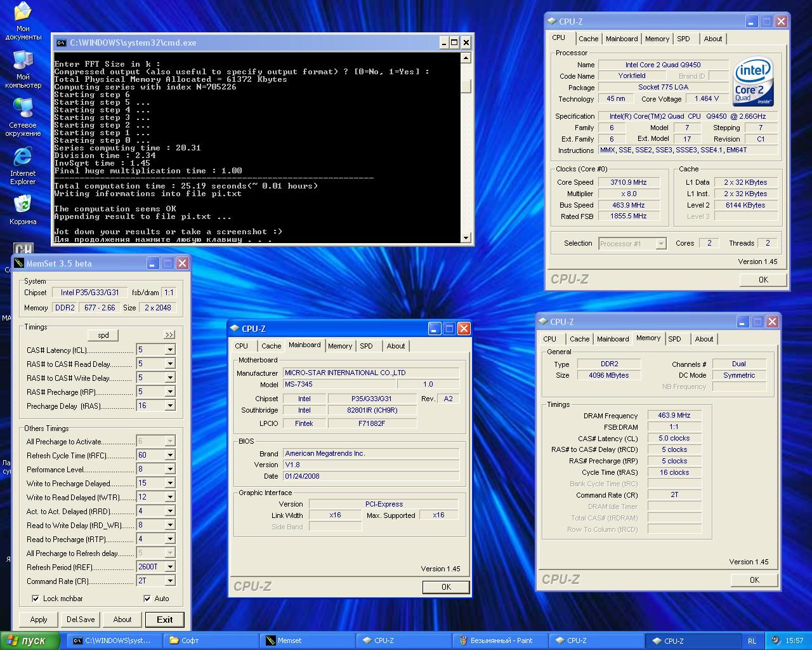812x650 pixels.
Task: Open the Processor #1 selection dropdown
Action: tap(661, 244)
